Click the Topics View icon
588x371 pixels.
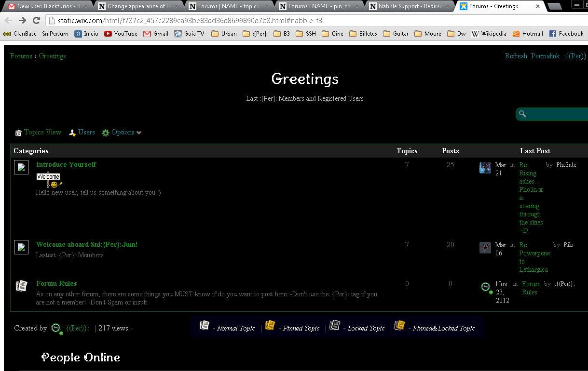pos(18,133)
